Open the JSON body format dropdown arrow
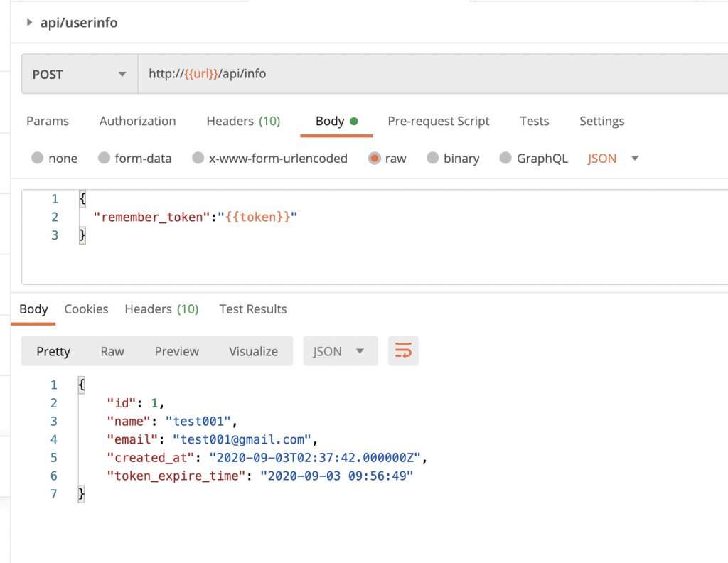 (x=635, y=158)
